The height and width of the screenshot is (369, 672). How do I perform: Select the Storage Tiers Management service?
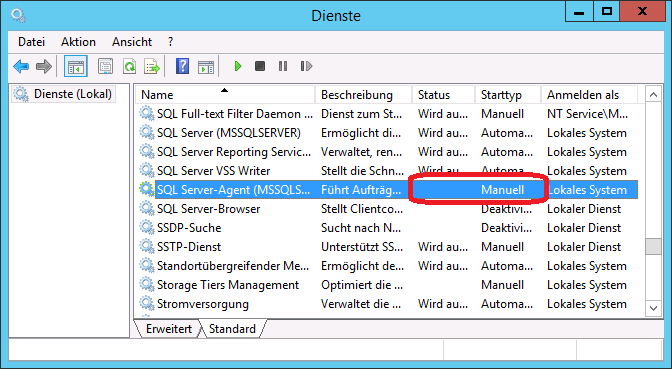228,285
